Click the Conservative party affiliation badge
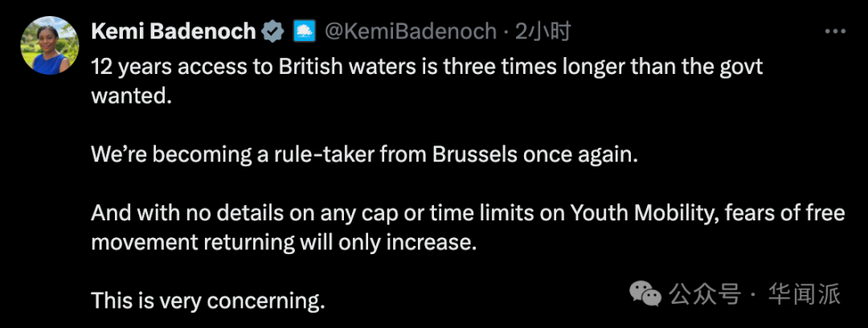The height and width of the screenshot is (328, 868). click(303, 31)
